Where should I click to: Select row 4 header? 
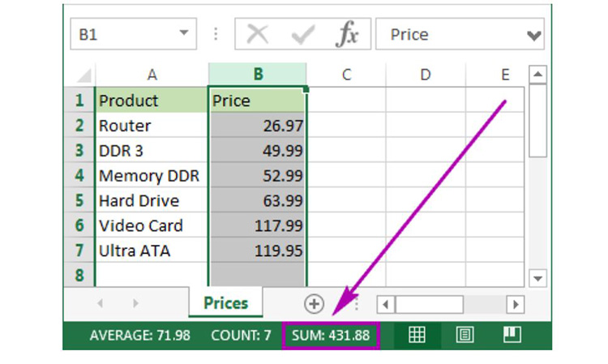pyautogui.click(x=79, y=175)
